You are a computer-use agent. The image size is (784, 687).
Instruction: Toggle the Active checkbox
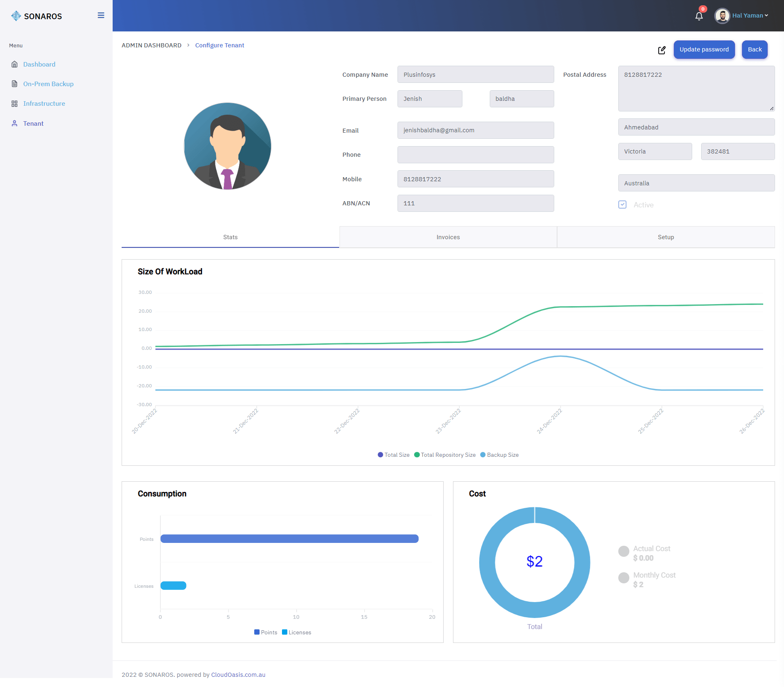tap(622, 205)
